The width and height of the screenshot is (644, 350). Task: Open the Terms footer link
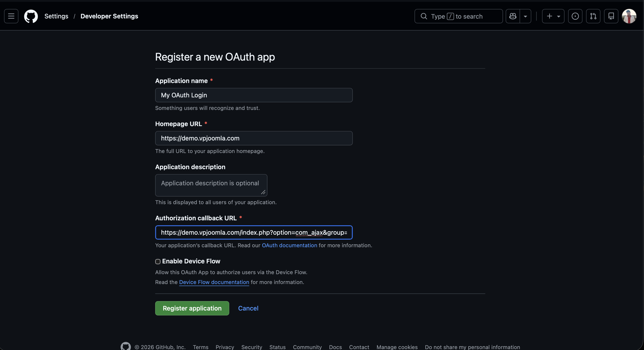(x=201, y=347)
